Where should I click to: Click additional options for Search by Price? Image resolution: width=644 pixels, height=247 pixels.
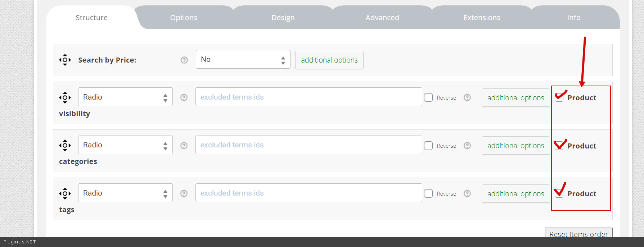pos(329,60)
